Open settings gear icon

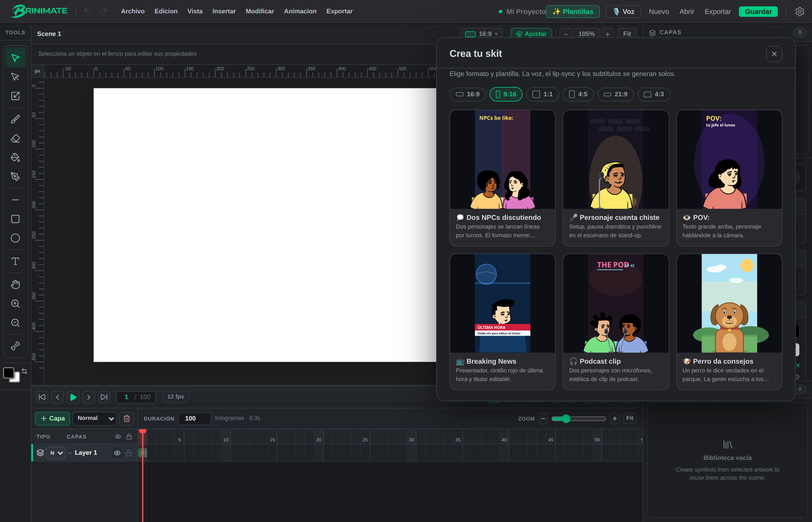(x=800, y=12)
